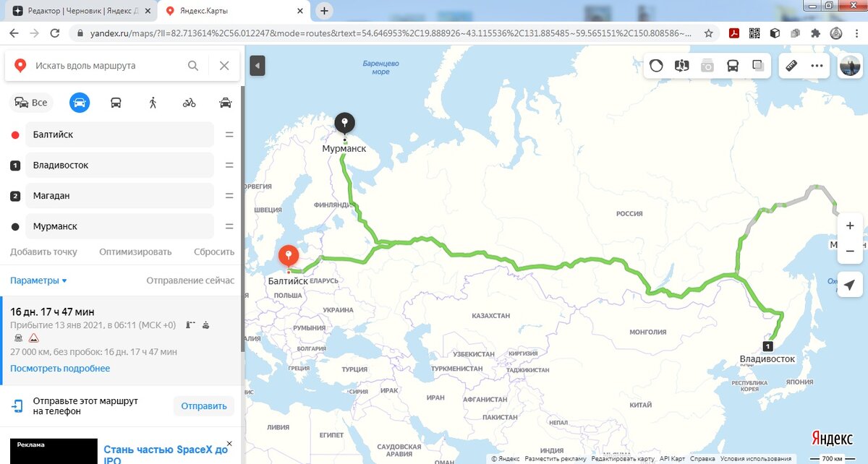The width and height of the screenshot is (868, 464).
Task: Select bicycle route mode
Action: (x=189, y=103)
